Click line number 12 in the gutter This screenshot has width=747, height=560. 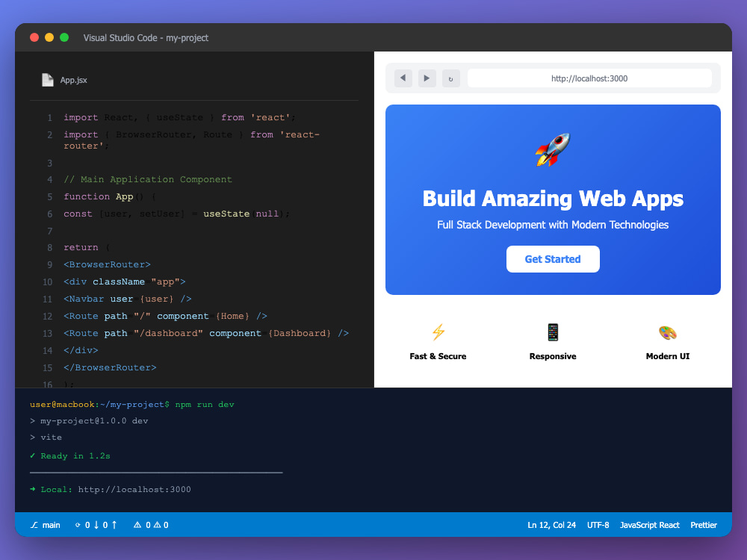tap(47, 316)
